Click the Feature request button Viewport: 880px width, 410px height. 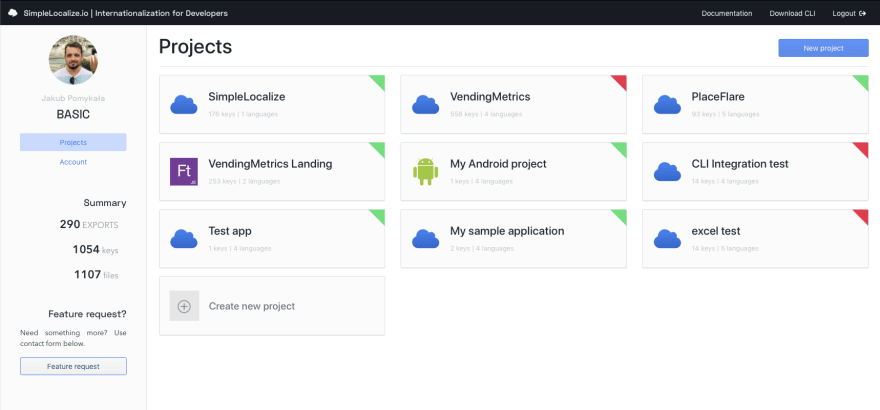click(x=73, y=366)
